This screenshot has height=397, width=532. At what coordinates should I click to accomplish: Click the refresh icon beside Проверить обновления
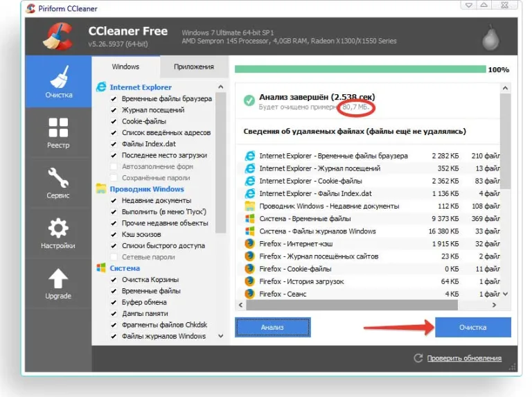pos(418,358)
